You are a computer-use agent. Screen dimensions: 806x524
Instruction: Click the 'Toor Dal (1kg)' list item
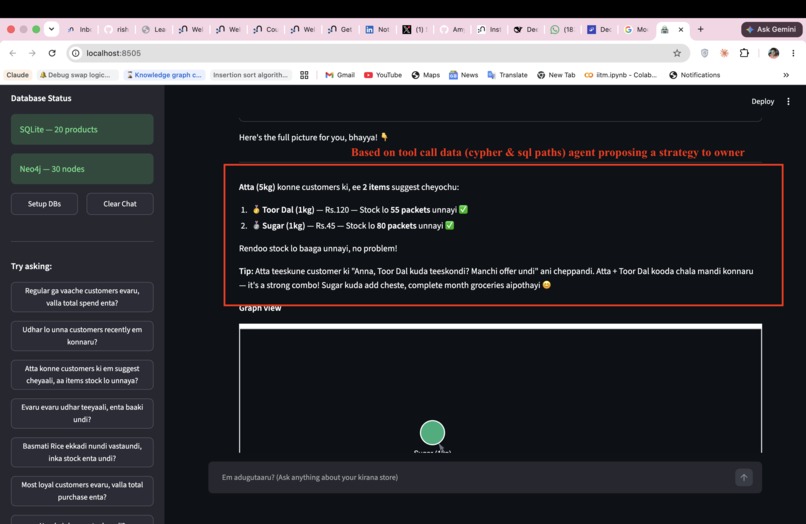(360, 210)
